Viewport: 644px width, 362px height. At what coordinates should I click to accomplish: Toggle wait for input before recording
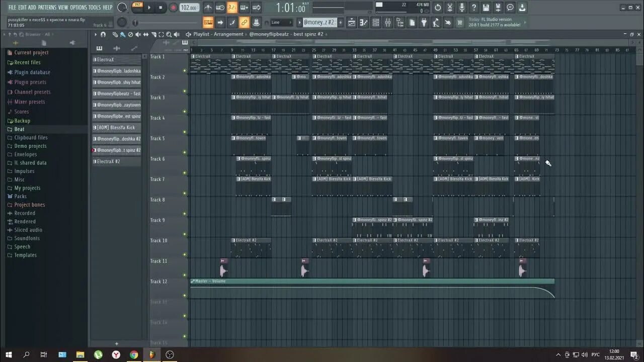click(x=220, y=8)
